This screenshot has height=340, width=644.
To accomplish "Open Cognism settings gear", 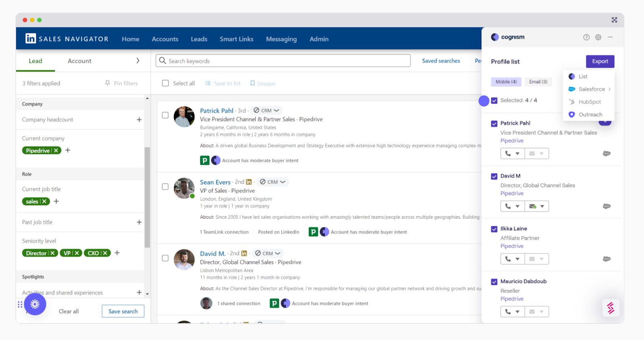I will (598, 37).
